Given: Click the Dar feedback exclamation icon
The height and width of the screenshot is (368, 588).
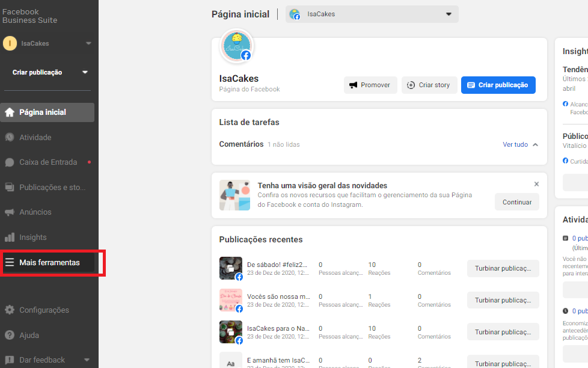Looking at the screenshot, I should [10, 360].
